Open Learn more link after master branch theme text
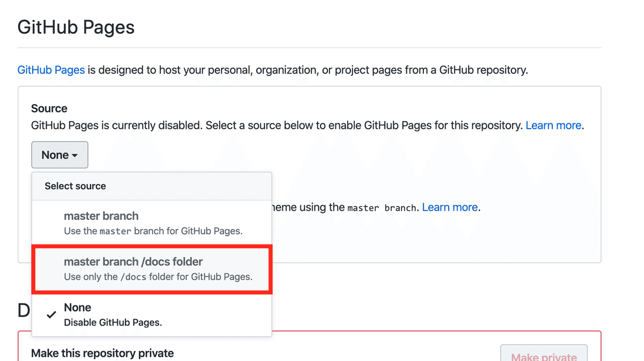 (450, 207)
